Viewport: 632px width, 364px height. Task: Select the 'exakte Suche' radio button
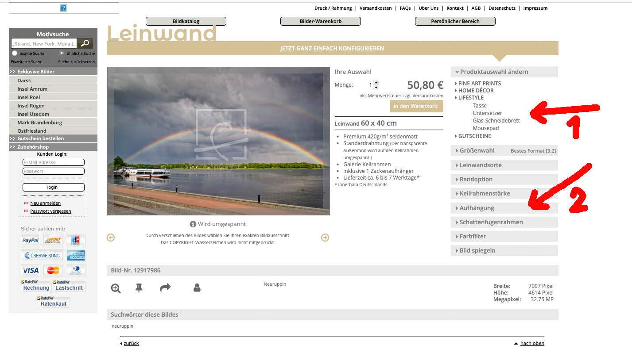[x=15, y=53]
